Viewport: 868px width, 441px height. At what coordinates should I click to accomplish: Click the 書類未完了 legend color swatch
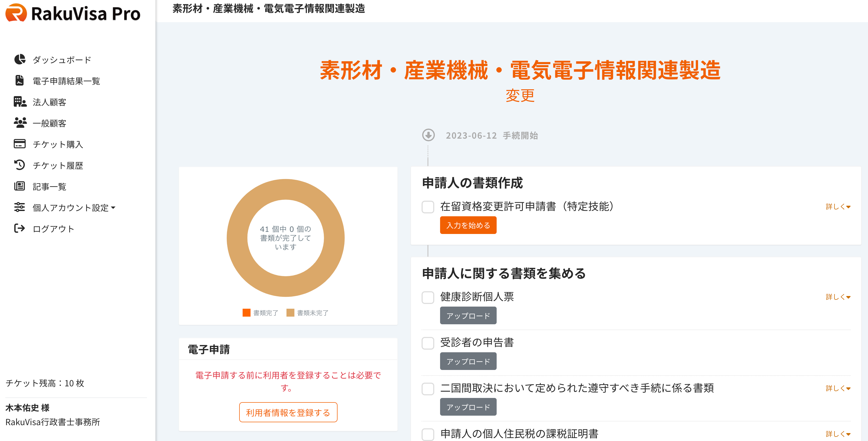click(x=290, y=313)
